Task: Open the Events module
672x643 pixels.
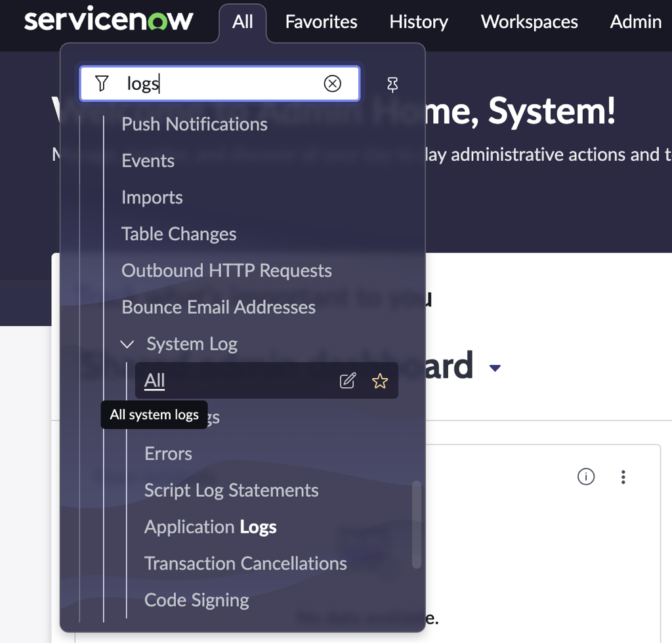Action: tap(148, 161)
